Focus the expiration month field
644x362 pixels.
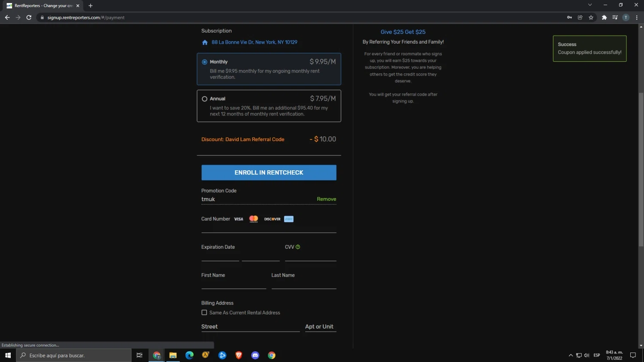[x=220, y=256]
